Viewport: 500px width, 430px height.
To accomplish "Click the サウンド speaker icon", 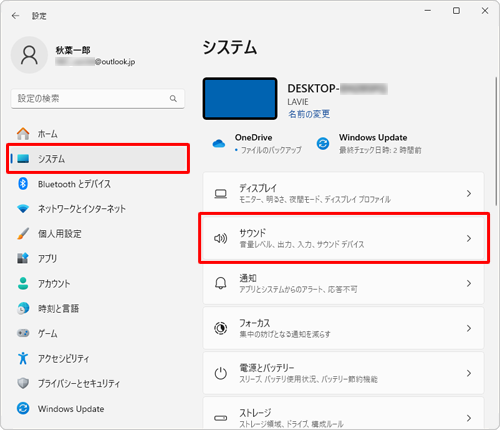I will tap(221, 238).
